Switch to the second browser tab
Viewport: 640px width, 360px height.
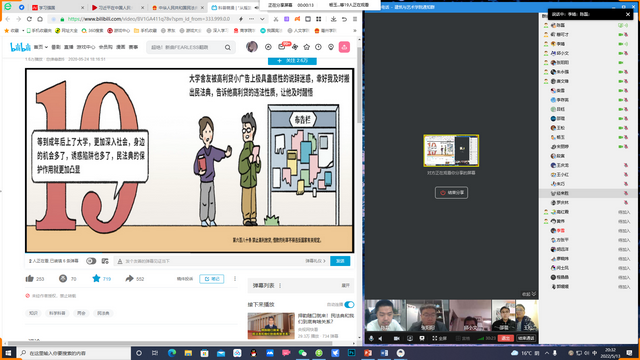point(117,8)
